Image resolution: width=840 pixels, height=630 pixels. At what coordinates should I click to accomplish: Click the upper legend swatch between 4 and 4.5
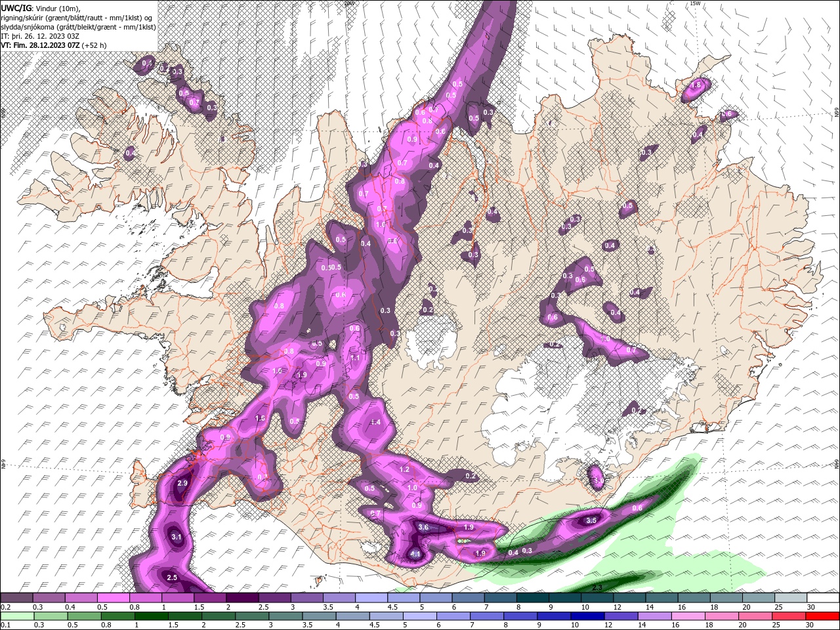[x=371, y=598]
